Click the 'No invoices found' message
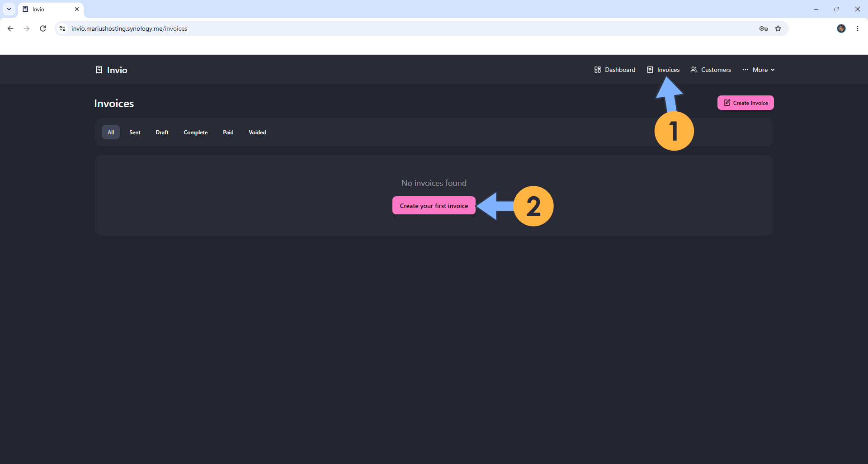Image resolution: width=868 pixels, height=464 pixels. (434, 183)
